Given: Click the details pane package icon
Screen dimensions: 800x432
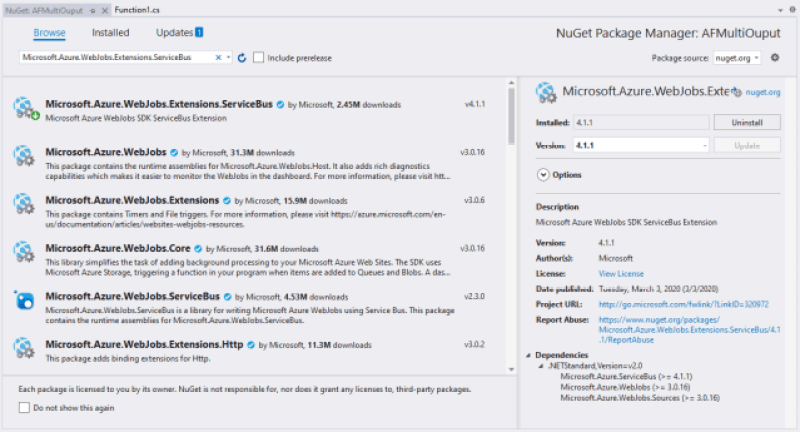Looking at the screenshot, I should 546,92.
